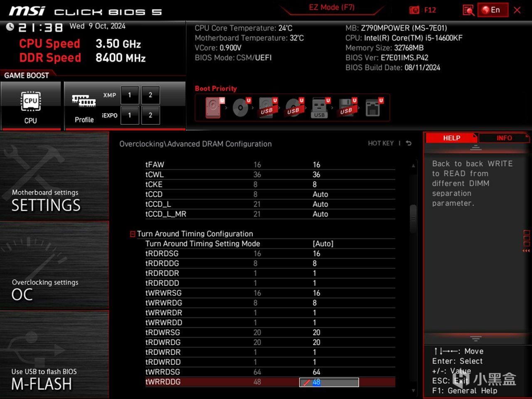Open Motherboard SETTINGS menu
The width and height of the screenshot is (532, 399).
(54, 176)
